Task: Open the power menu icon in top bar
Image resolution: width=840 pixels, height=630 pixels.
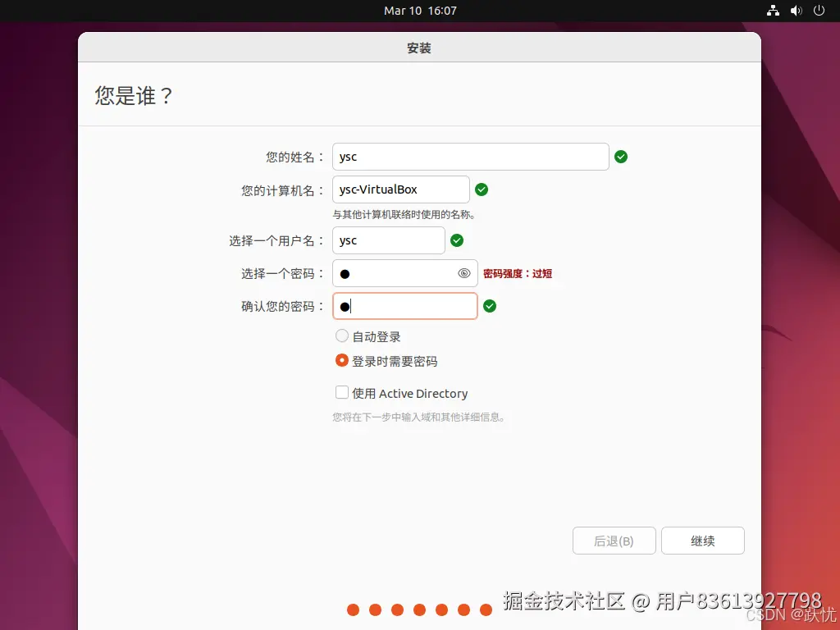Action: (x=819, y=11)
